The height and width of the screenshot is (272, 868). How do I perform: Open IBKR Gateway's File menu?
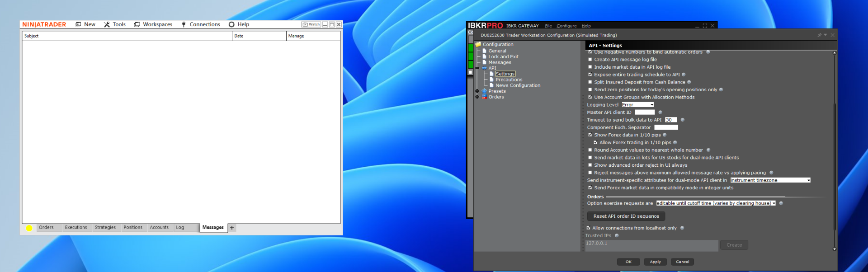pos(548,26)
